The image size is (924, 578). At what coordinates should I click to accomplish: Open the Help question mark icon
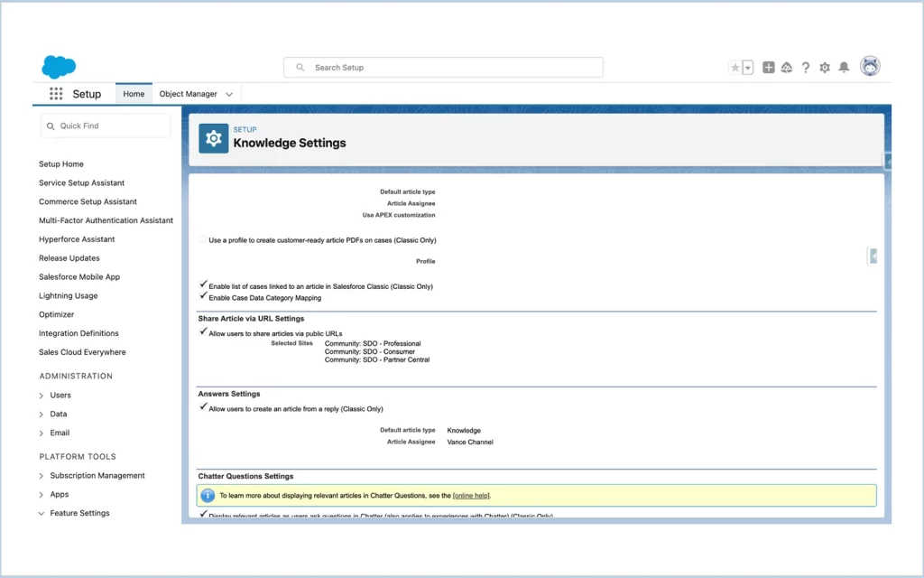[806, 67]
